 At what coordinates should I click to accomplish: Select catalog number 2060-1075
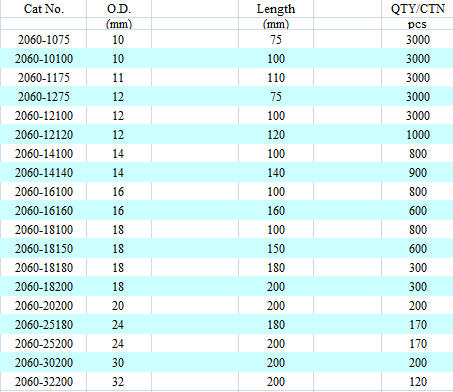(x=44, y=40)
